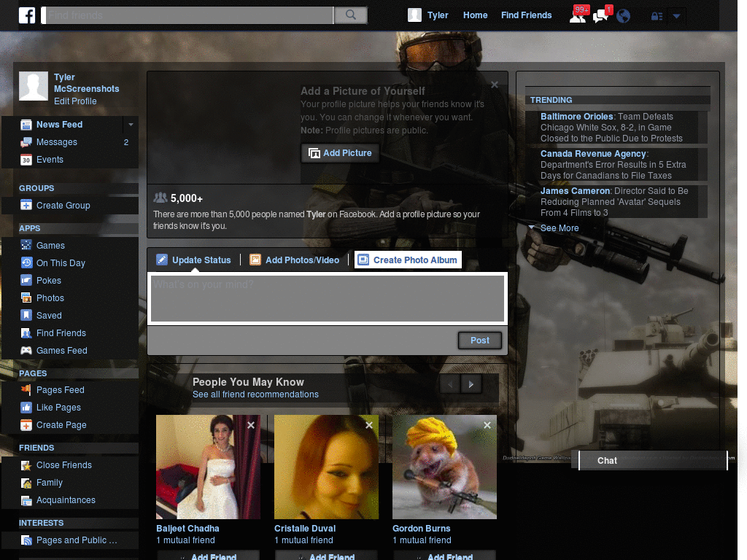Click the On This Day icon

coord(26,262)
